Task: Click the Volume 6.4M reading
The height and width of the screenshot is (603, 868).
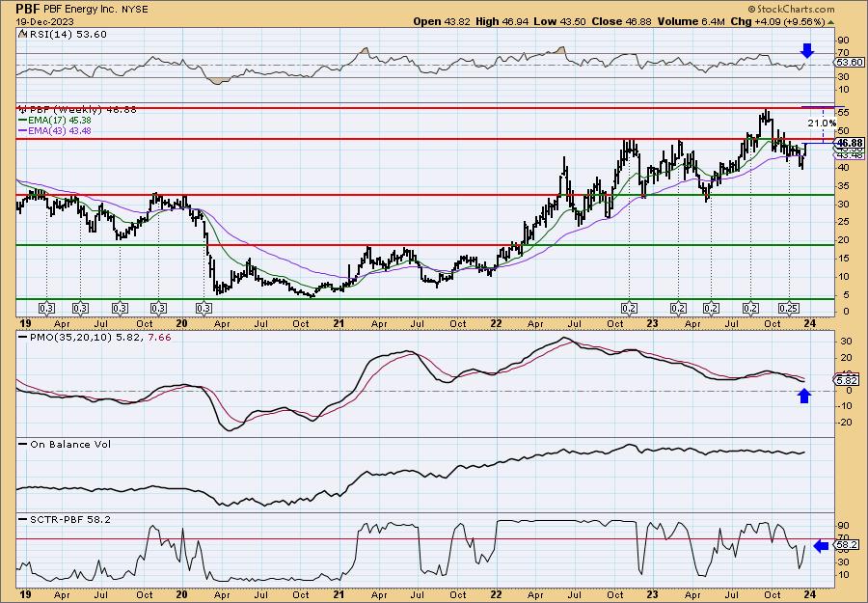Action: point(692,21)
